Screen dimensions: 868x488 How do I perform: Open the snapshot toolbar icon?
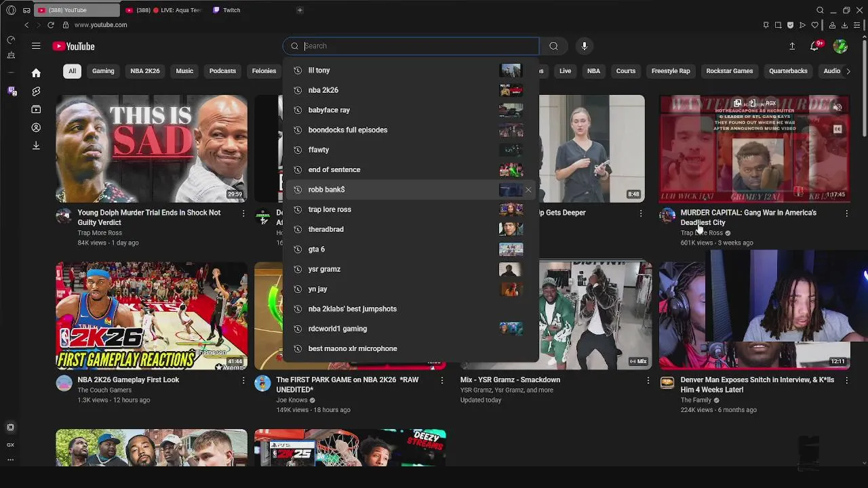click(x=778, y=25)
